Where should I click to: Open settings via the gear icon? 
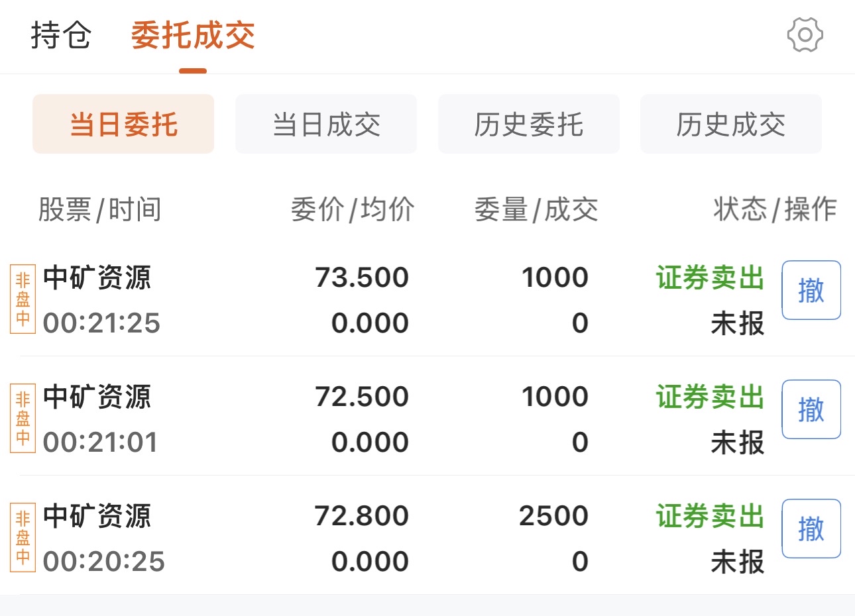(805, 35)
